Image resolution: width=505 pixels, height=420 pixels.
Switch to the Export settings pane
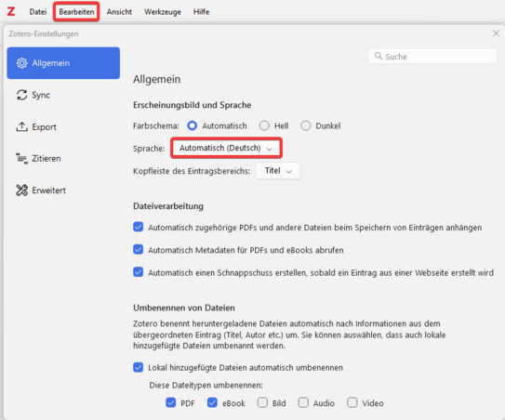(63, 126)
